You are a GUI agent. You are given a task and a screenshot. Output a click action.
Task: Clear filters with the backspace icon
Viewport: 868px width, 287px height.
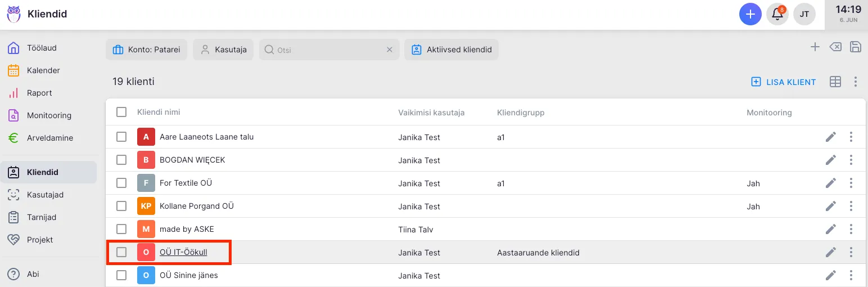835,47
